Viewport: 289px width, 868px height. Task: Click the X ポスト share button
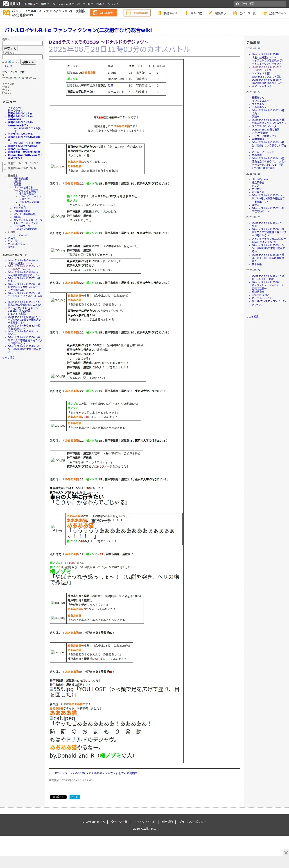click(58, 797)
